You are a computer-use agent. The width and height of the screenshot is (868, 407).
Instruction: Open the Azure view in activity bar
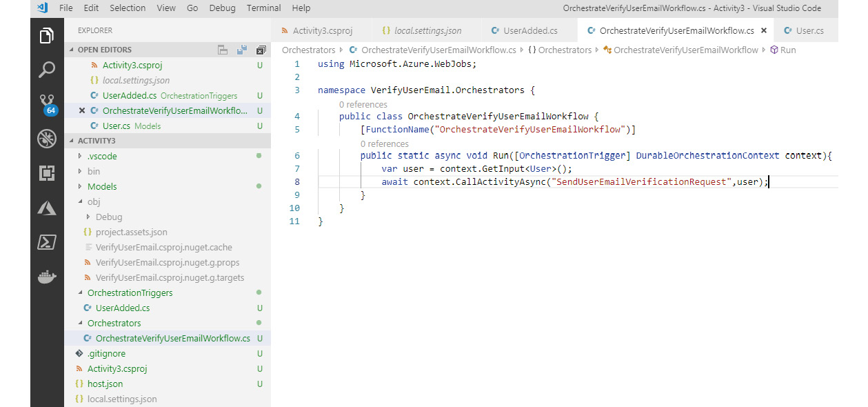click(x=47, y=208)
